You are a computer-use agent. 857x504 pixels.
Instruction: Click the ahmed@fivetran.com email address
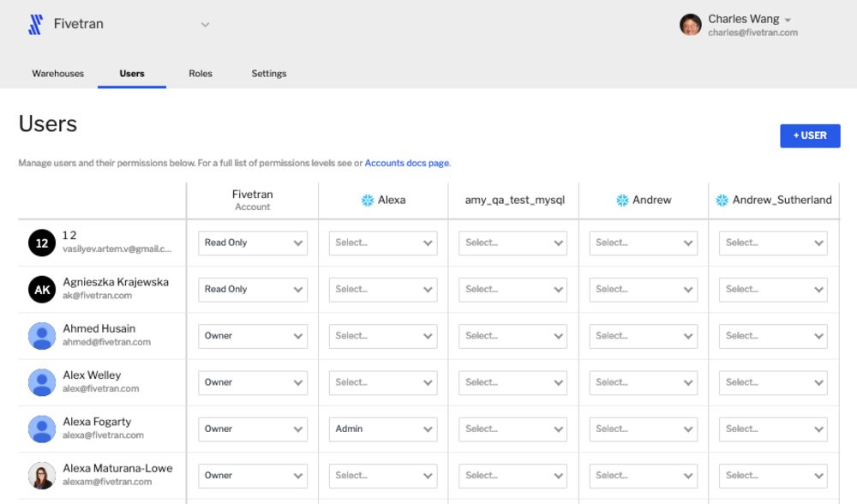106,342
